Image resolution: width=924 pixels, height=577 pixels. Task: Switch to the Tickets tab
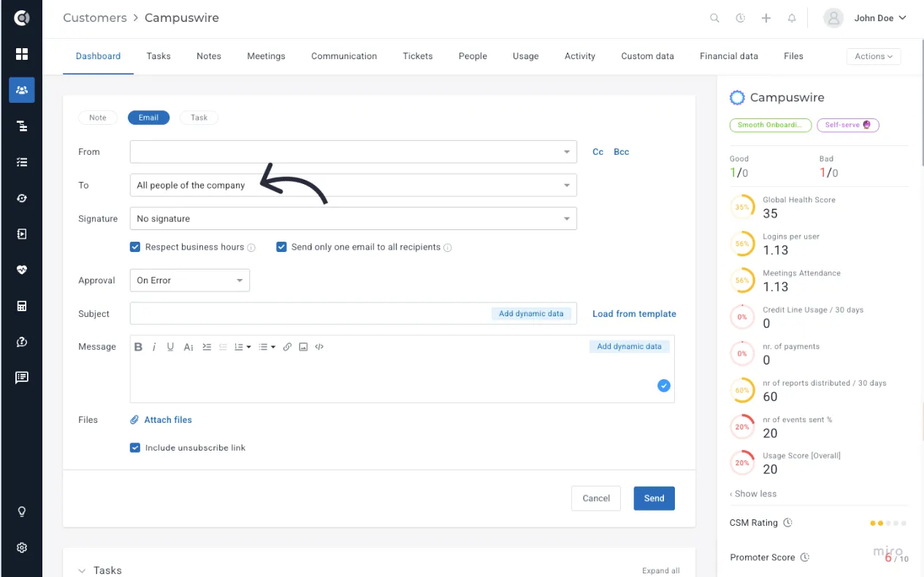point(418,56)
